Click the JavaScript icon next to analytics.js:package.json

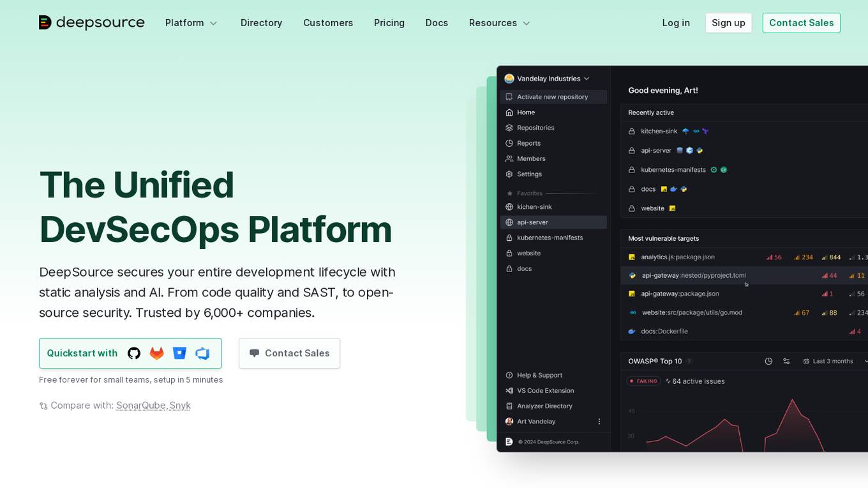[632, 257]
